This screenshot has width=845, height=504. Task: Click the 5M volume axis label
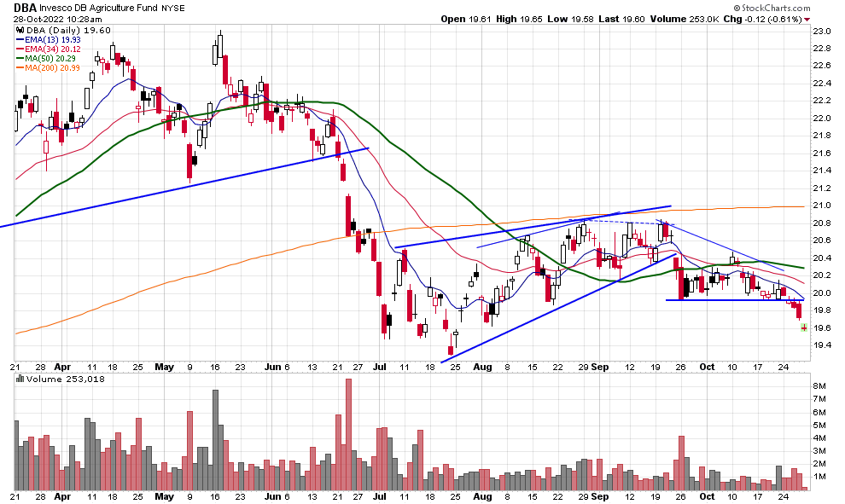tap(819, 426)
